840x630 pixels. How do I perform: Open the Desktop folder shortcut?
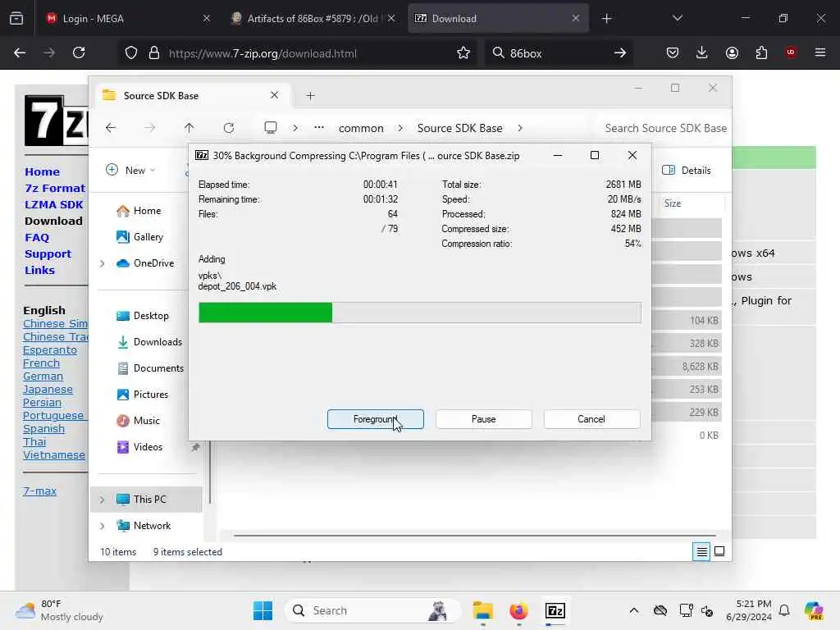click(143, 316)
